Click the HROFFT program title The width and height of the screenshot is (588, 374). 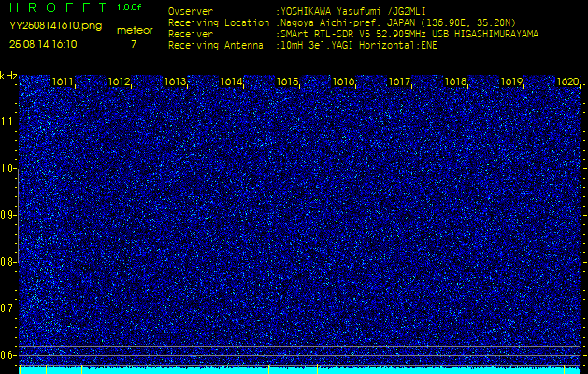pos(58,7)
